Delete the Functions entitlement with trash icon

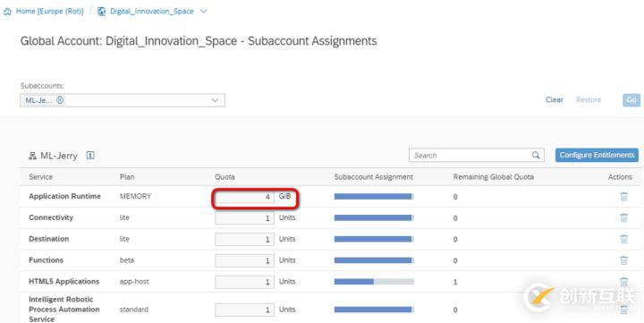coord(623,260)
